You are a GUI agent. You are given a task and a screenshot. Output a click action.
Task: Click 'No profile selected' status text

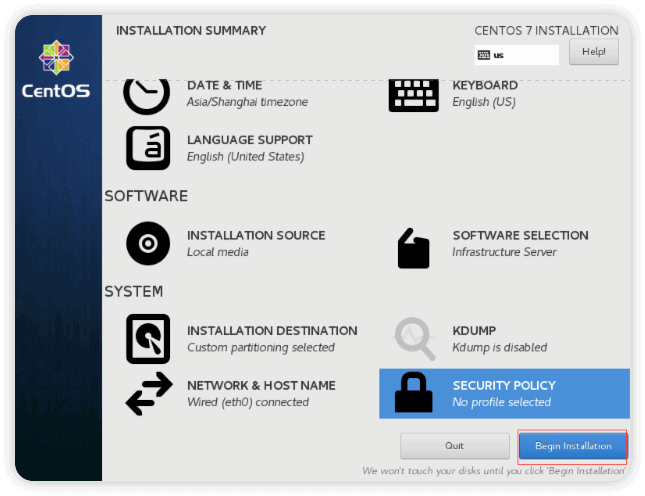point(501,402)
